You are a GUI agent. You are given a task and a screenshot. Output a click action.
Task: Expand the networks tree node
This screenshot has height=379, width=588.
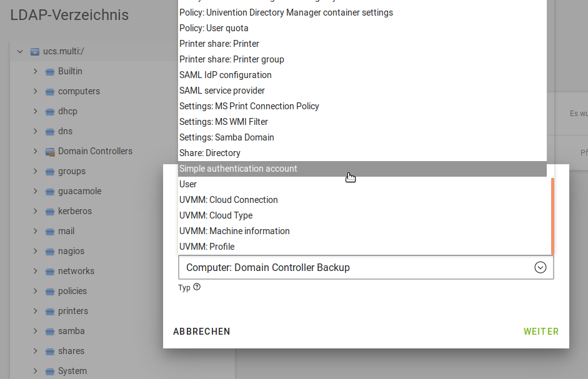[35, 271]
